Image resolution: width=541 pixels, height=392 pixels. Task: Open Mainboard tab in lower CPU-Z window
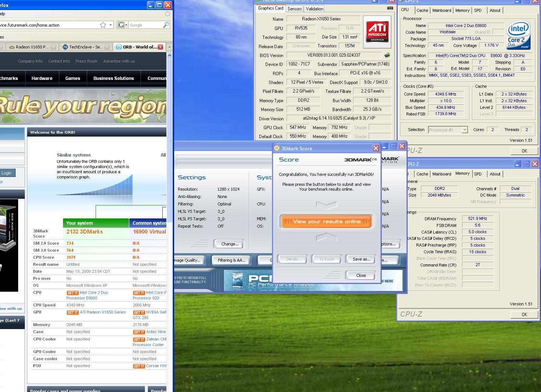[x=442, y=174]
